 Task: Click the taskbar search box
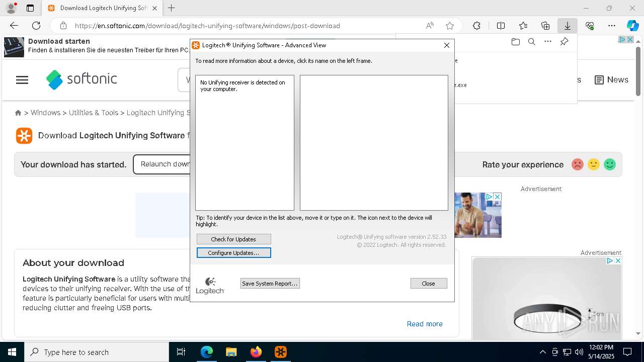(97, 352)
